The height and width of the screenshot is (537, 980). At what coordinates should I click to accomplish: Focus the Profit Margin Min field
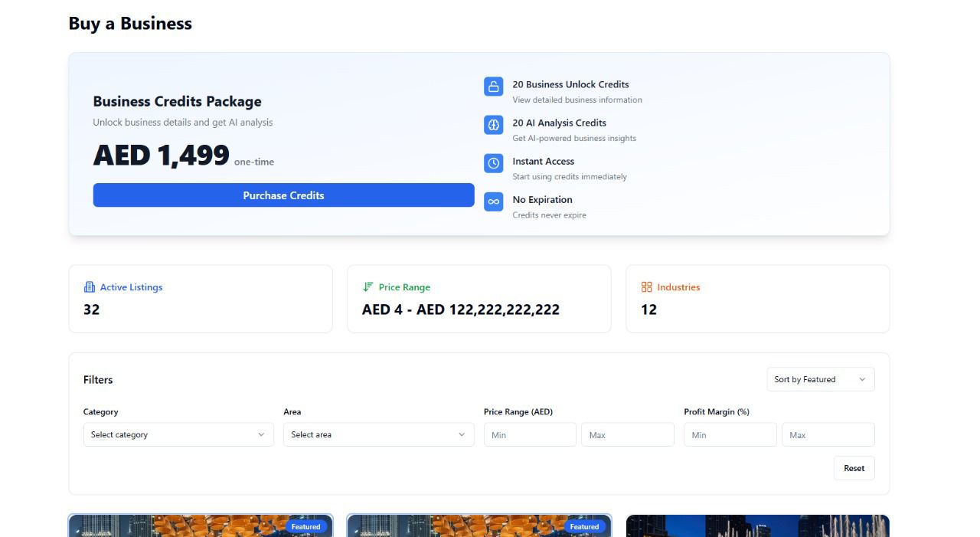tap(730, 434)
